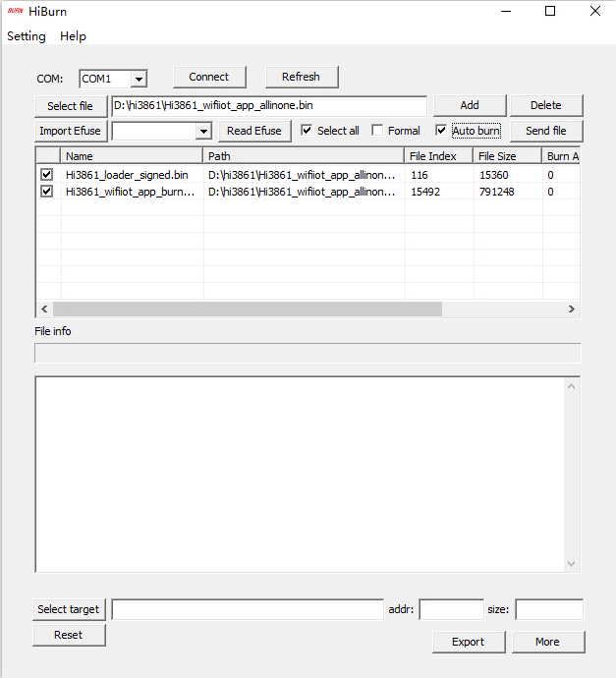Click the Select target button
Viewport: 616px width, 678px height.
pyautogui.click(x=69, y=609)
